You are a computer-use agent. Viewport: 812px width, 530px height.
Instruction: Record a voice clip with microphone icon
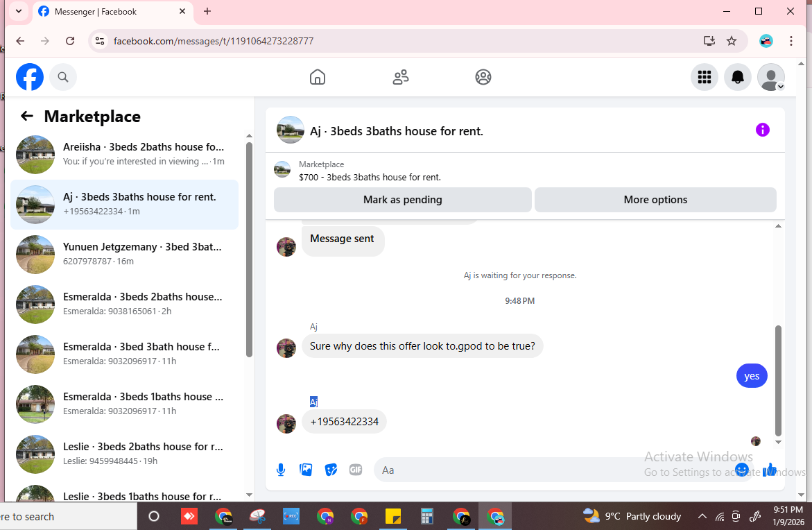pyautogui.click(x=281, y=470)
